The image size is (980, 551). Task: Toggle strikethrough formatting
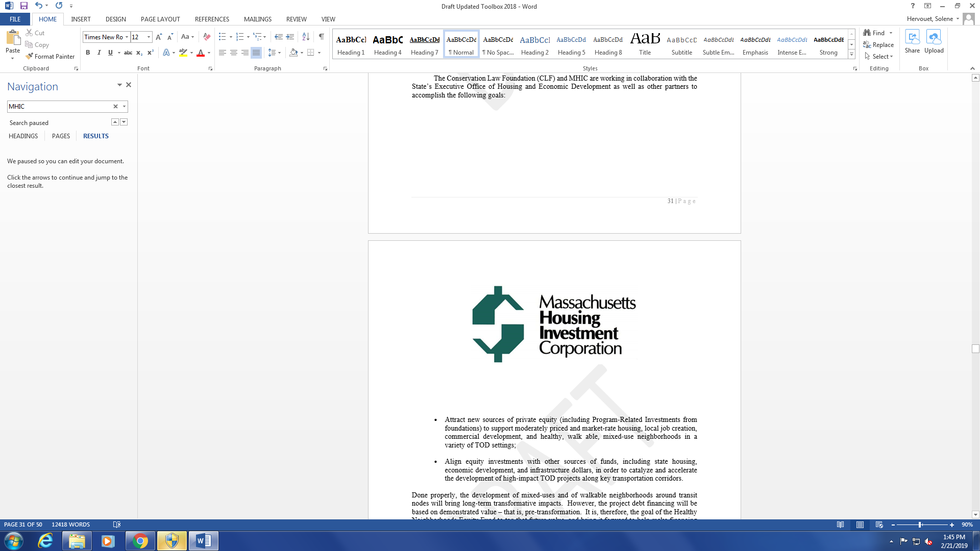[x=128, y=53]
